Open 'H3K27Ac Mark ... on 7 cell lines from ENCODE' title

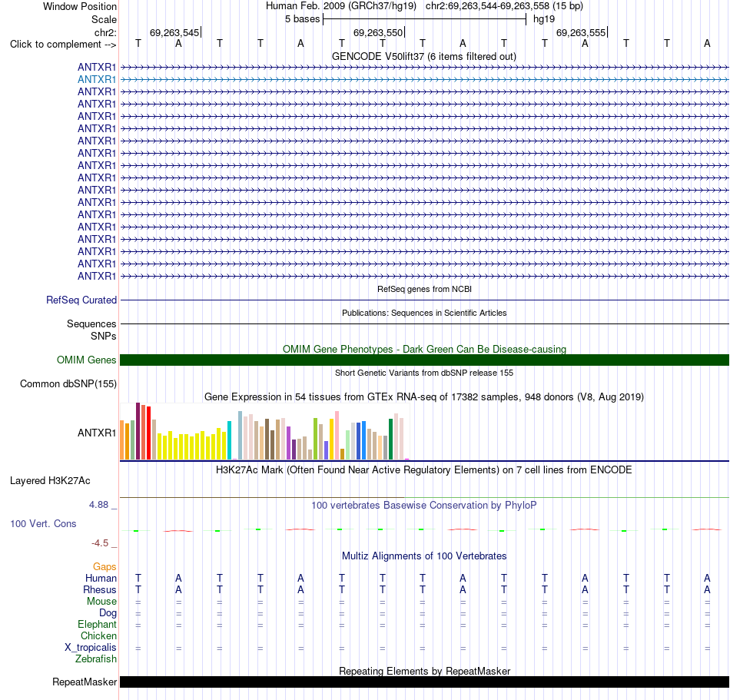424,470
